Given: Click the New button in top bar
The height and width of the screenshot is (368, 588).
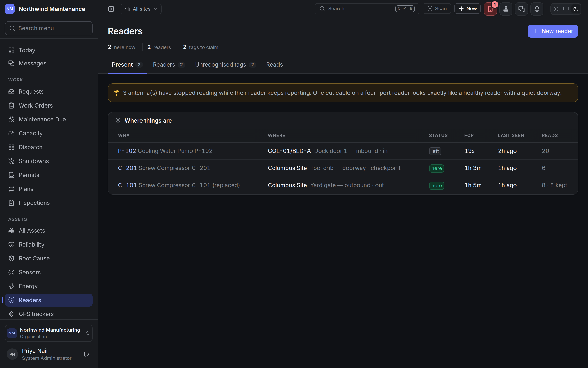Looking at the screenshot, I should [468, 9].
